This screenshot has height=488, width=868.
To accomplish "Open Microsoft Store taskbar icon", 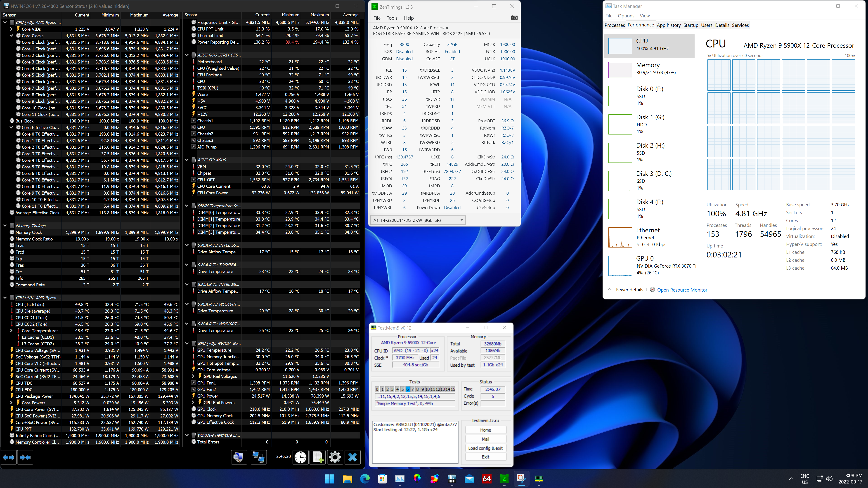I will pyautogui.click(x=382, y=479).
